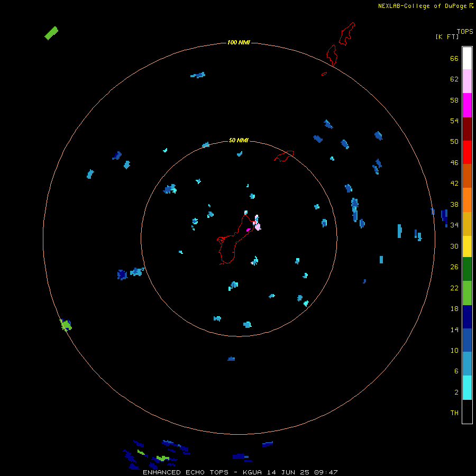This screenshot has width=476, height=476.
Task: Click the magenta echo pixel over Guam
Action: (249, 230)
